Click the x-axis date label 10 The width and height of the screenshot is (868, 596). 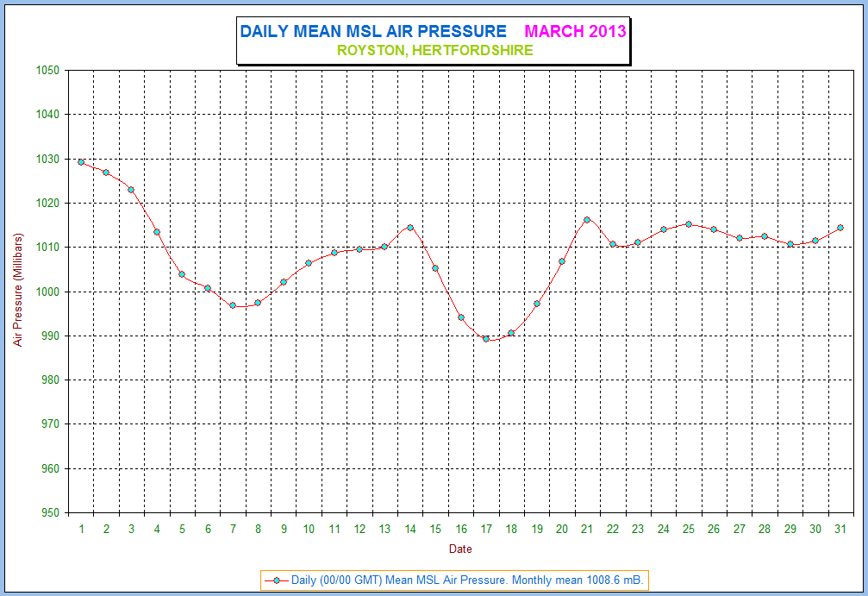[x=309, y=529]
